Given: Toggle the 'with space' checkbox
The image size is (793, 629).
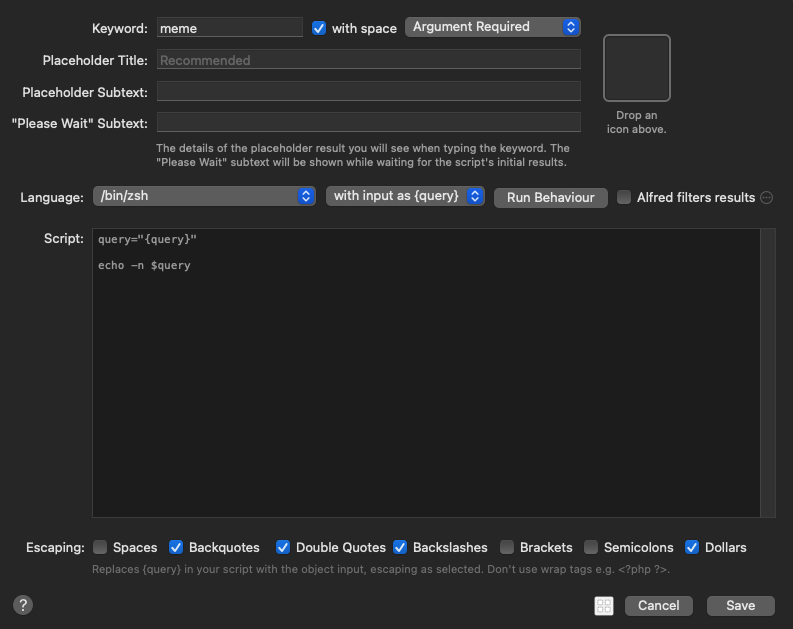Looking at the screenshot, I should click(x=319, y=28).
